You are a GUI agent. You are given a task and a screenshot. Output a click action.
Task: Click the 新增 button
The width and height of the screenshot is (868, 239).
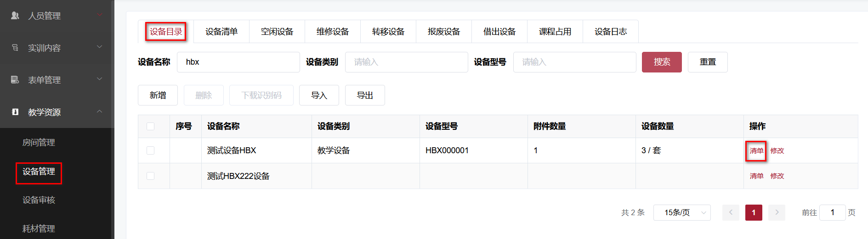(x=158, y=95)
